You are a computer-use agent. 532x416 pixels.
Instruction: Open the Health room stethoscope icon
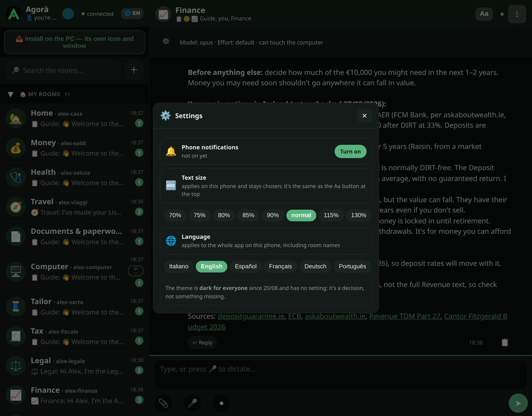click(16, 177)
